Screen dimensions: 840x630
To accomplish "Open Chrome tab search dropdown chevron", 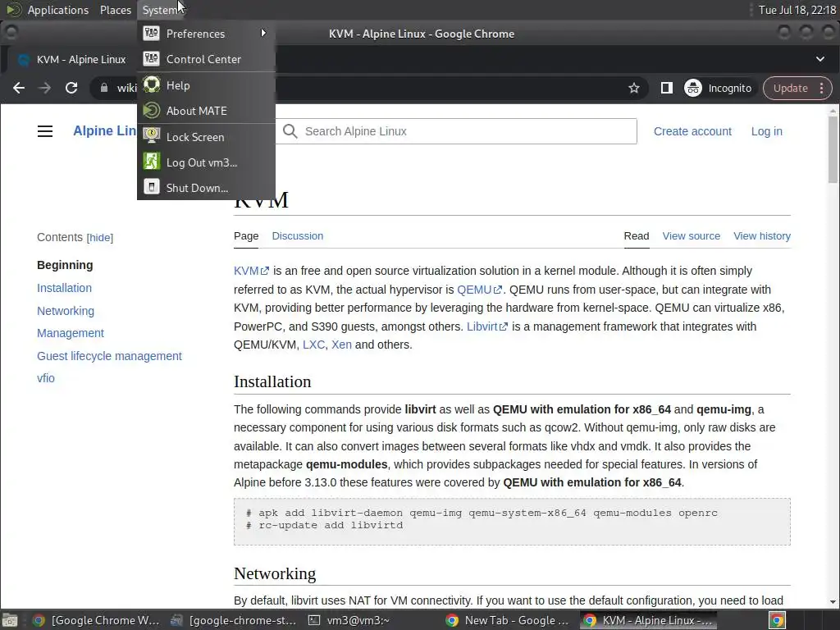I will (820, 59).
